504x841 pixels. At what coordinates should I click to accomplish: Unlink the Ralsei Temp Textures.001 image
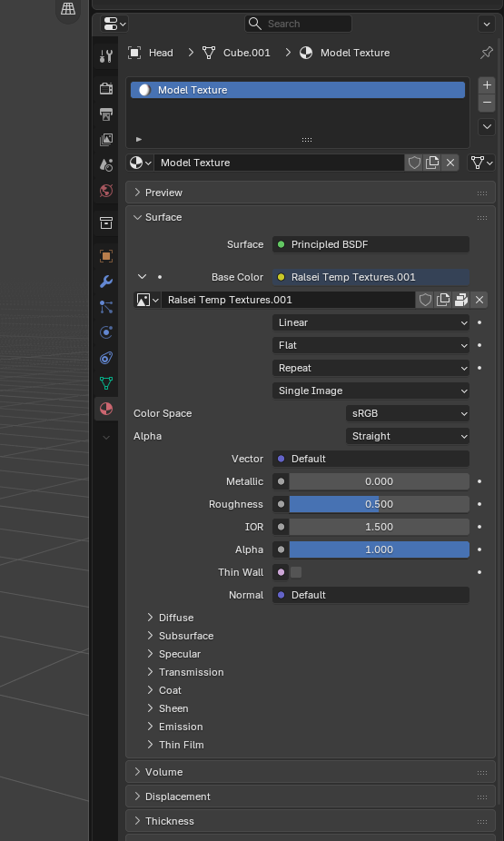click(x=479, y=300)
